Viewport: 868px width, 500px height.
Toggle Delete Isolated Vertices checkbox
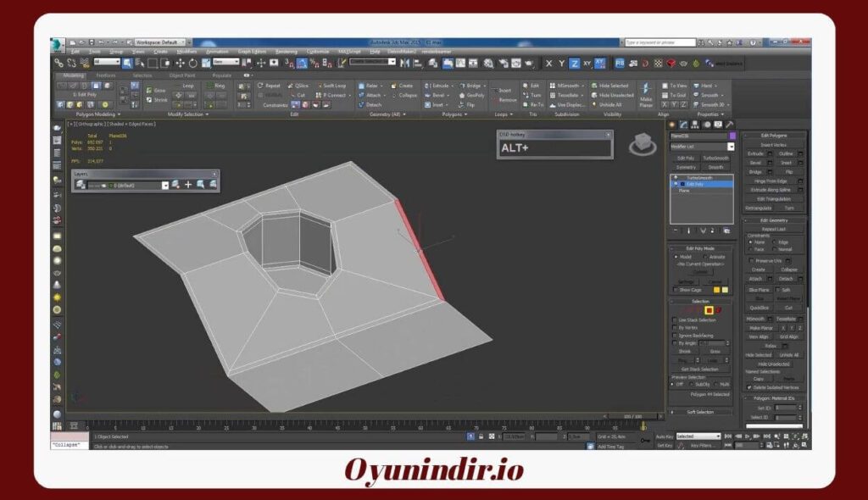(749, 387)
